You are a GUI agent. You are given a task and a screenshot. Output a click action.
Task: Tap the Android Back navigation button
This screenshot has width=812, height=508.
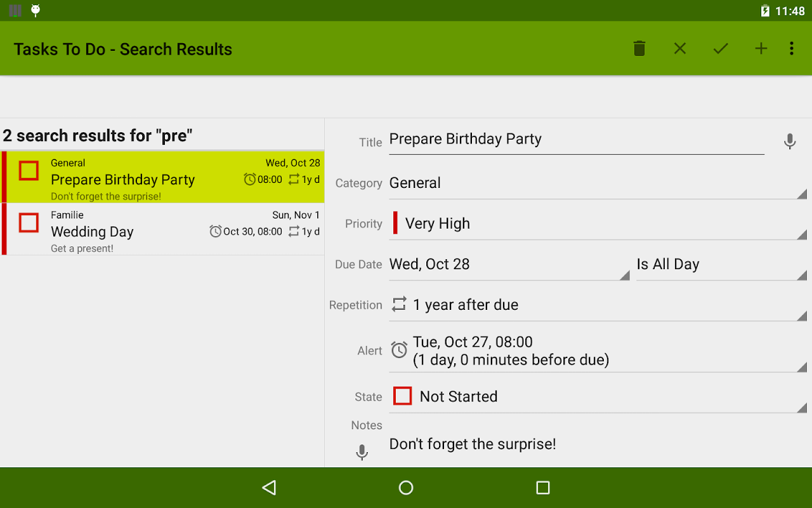(269, 488)
